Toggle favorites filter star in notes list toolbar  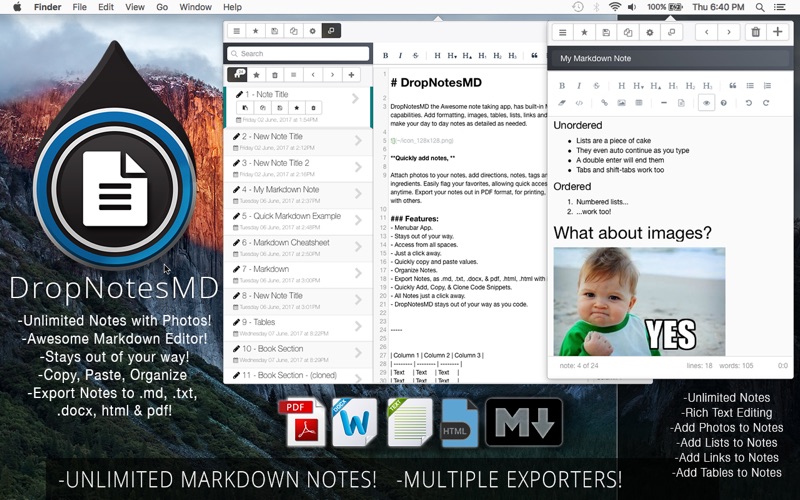[256, 75]
